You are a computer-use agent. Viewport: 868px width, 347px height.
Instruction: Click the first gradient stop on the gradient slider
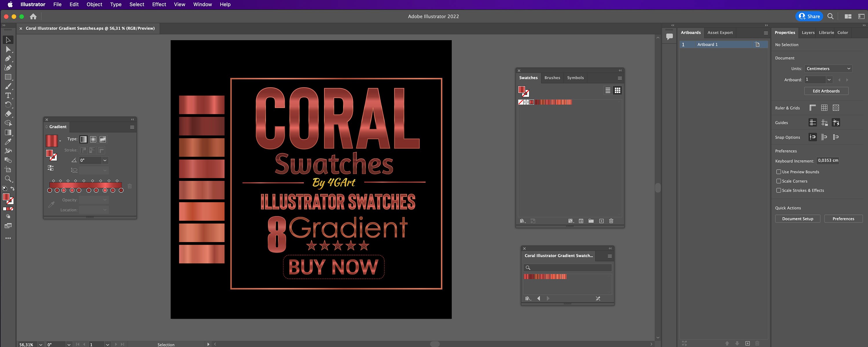[50, 190]
